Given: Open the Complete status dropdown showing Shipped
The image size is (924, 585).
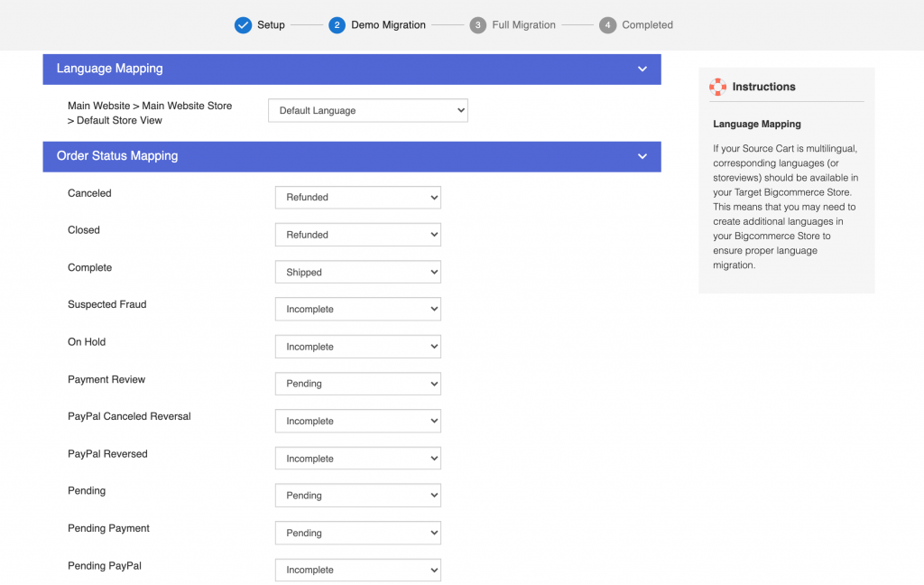Looking at the screenshot, I should (357, 272).
